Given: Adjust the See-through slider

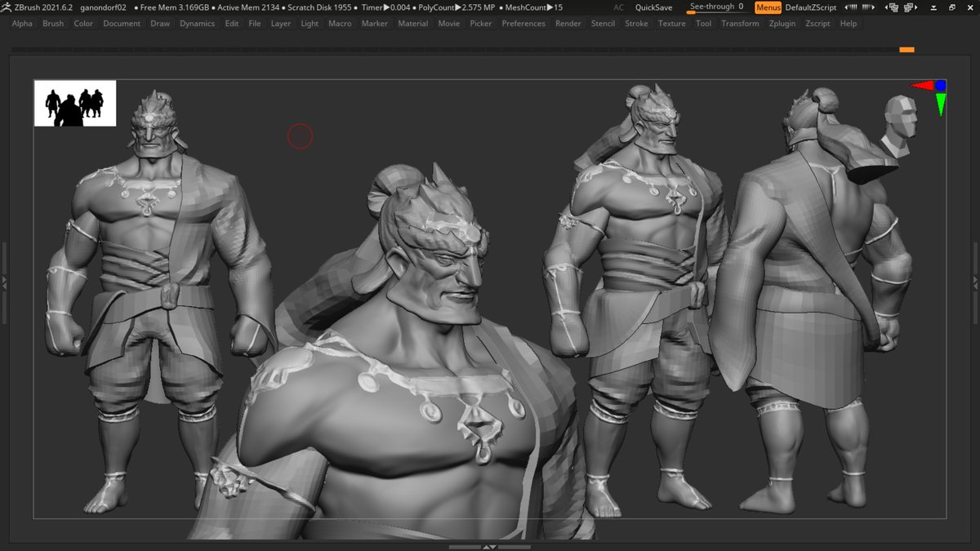Looking at the screenshot, I should click(x=715, y=7).
